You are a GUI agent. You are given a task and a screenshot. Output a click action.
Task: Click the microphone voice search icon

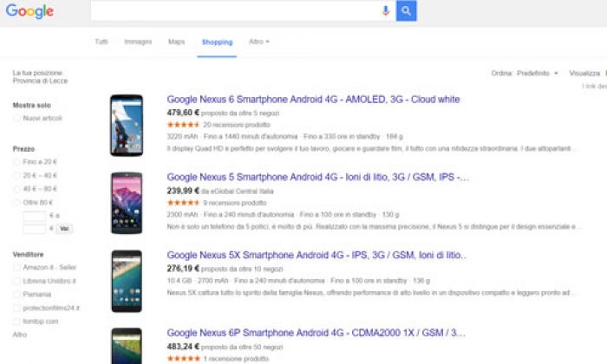386,10
